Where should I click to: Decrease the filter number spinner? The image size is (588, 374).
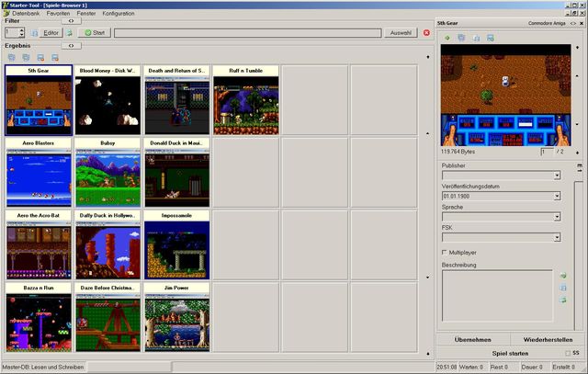pos(22,35)
